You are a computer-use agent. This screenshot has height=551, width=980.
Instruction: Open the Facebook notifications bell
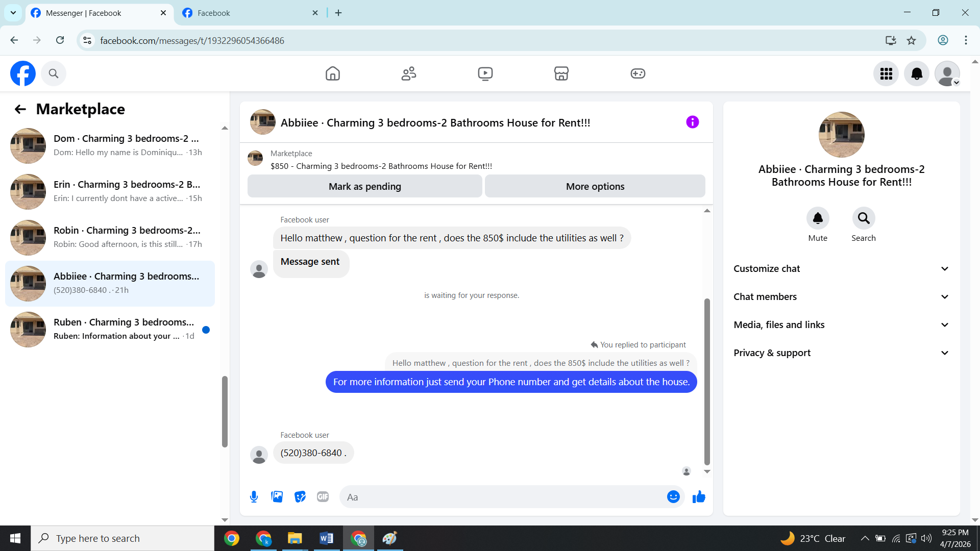click(916, 73)
